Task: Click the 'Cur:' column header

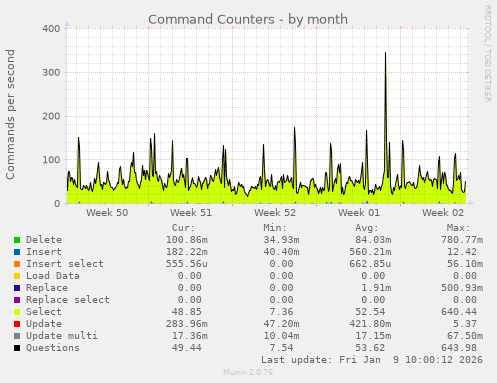Action: 183,228
